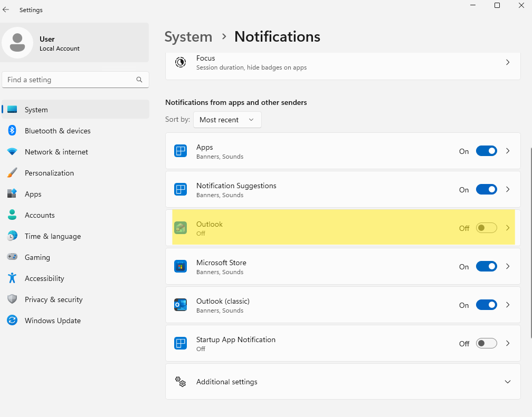Navigate back to System breadcrumb
532x417 pixels.
[188, 36]
